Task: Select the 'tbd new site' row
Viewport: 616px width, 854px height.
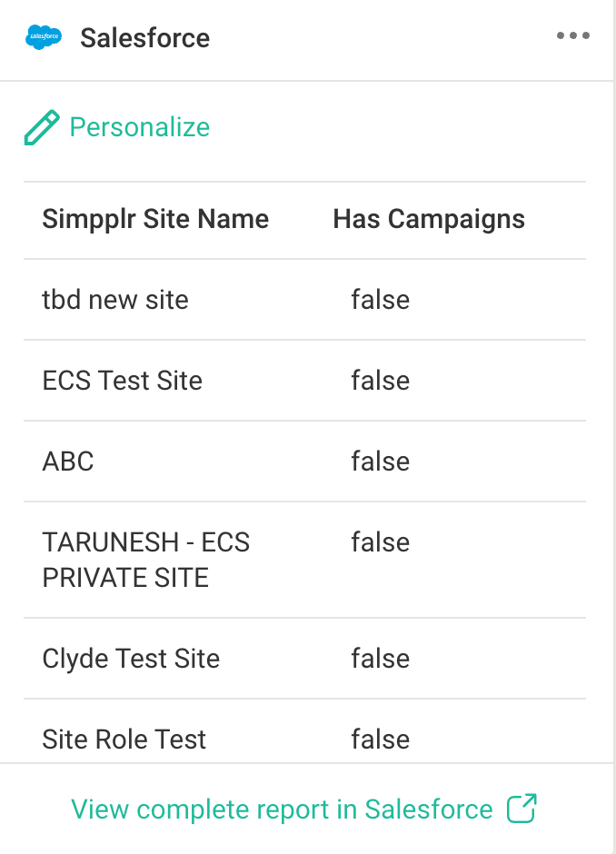Action: (115, 300)
